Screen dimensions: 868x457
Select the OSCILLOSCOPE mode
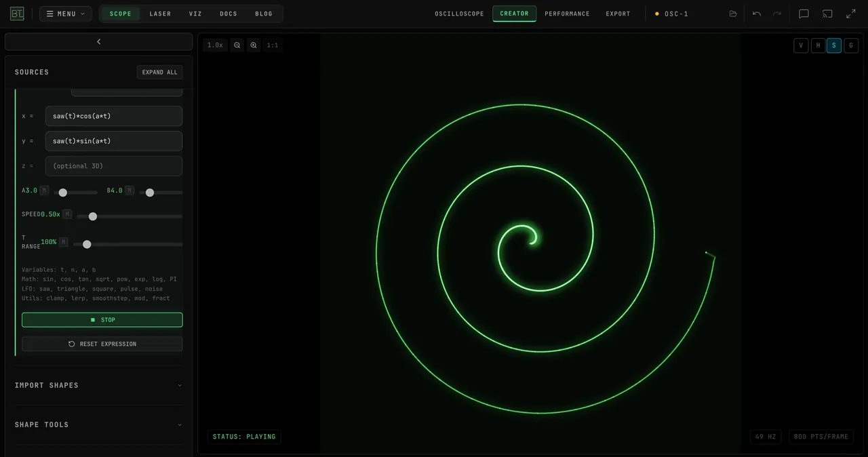click(x=459, y=14)
